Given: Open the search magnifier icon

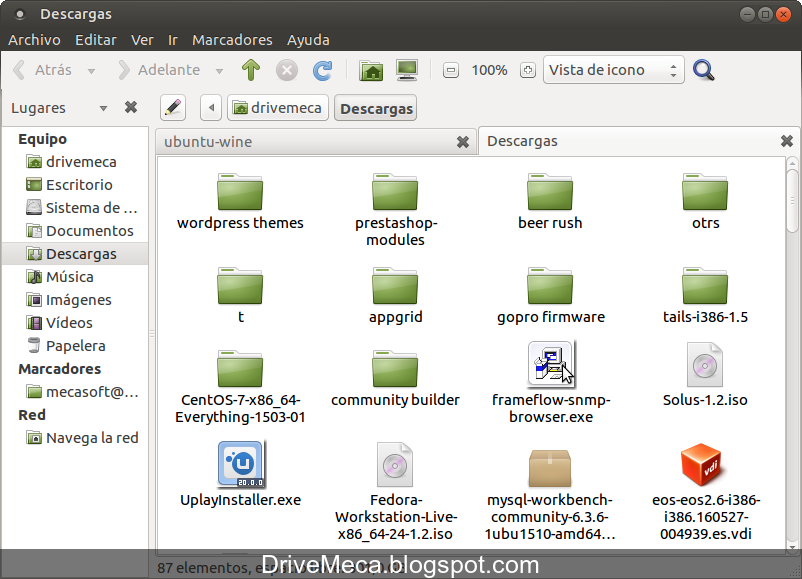Looking at the screenshot, I should pos(702,70).
